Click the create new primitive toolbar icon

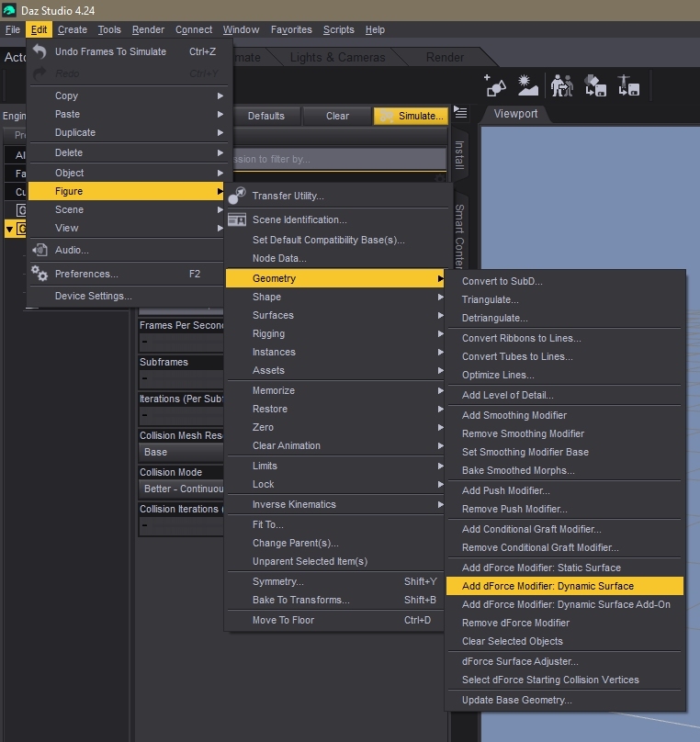pos(494,85)
